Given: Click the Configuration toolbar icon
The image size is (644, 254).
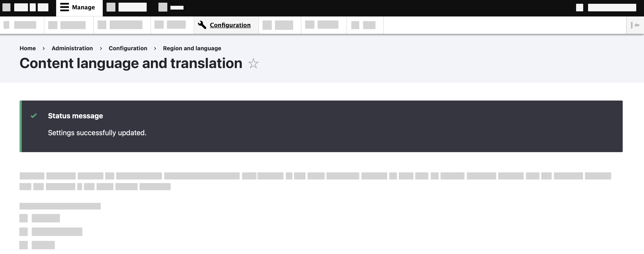Looking at the screenshot, I should (x=201, y=25).
